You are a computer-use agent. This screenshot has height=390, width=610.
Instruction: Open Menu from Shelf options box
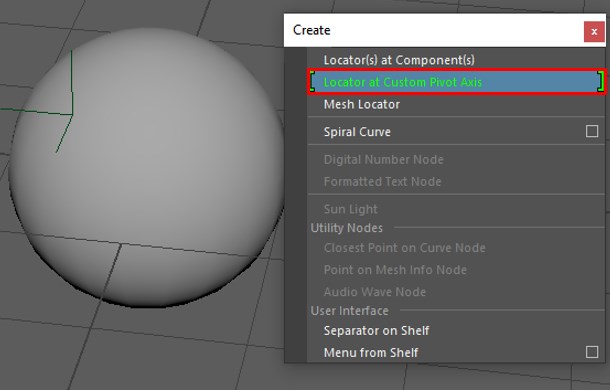point(592,352)
